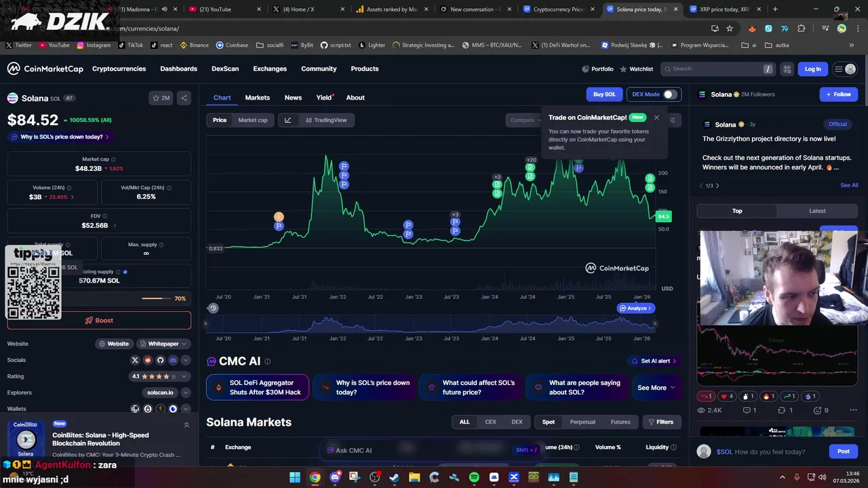Click the Boost button
Viewport: 868px width, 488px height.
pyautogui.click(x=99, y=320)
